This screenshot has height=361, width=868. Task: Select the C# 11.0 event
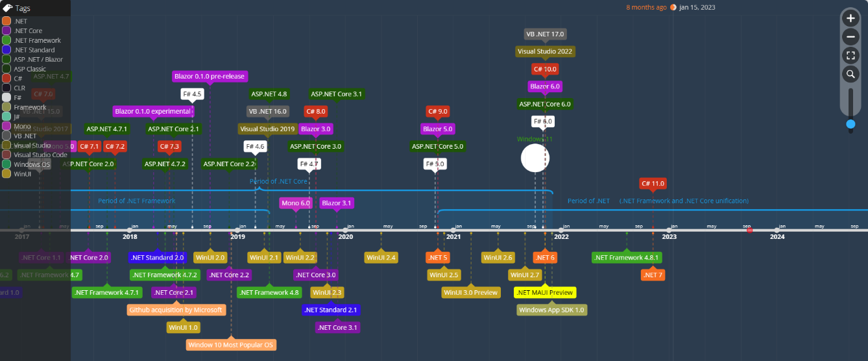tap(653, 184)
